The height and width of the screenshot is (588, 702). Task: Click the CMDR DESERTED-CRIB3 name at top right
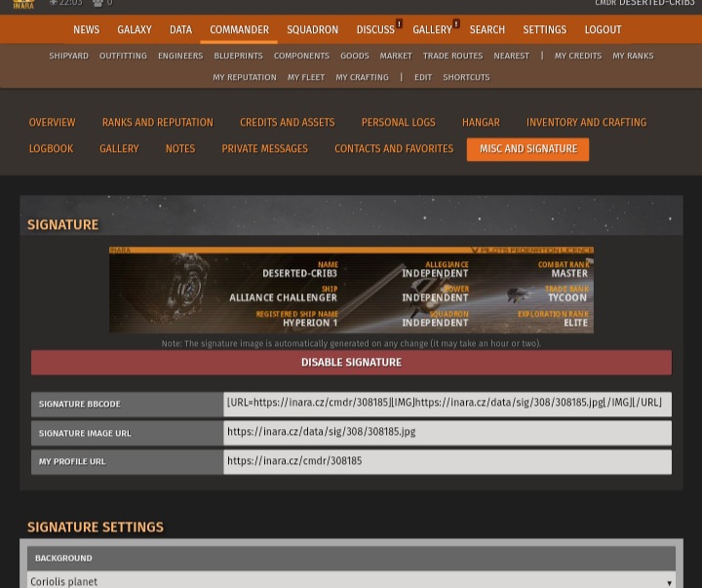(644, 3)
